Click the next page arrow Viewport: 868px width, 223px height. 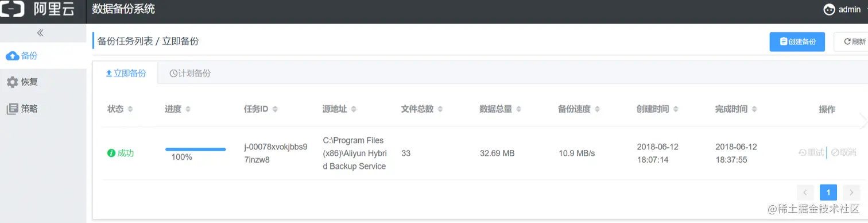[851, 193]
